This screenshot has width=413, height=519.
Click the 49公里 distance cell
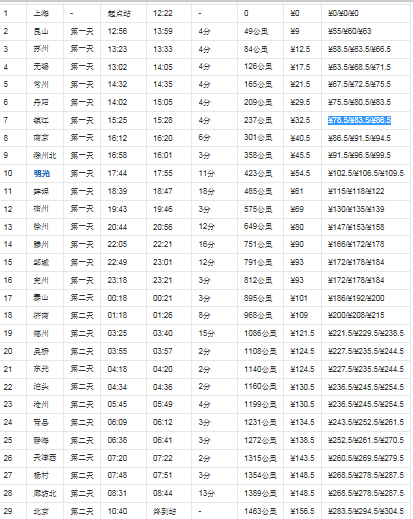(x=256, y=31)
